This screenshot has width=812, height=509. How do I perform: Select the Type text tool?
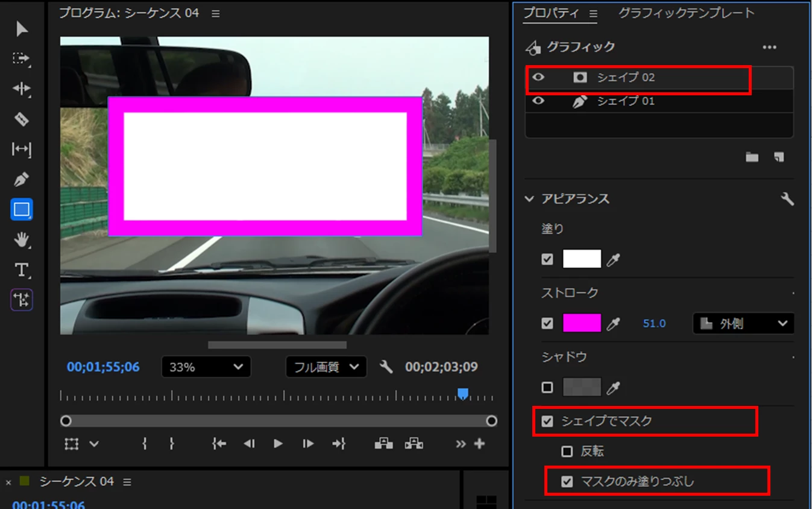(22, 270)
